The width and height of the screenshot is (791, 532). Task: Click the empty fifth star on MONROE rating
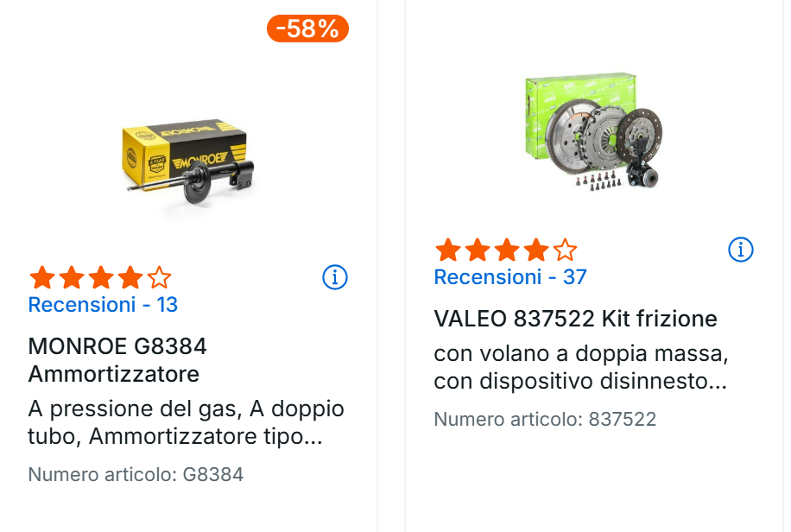click(160, 278)
